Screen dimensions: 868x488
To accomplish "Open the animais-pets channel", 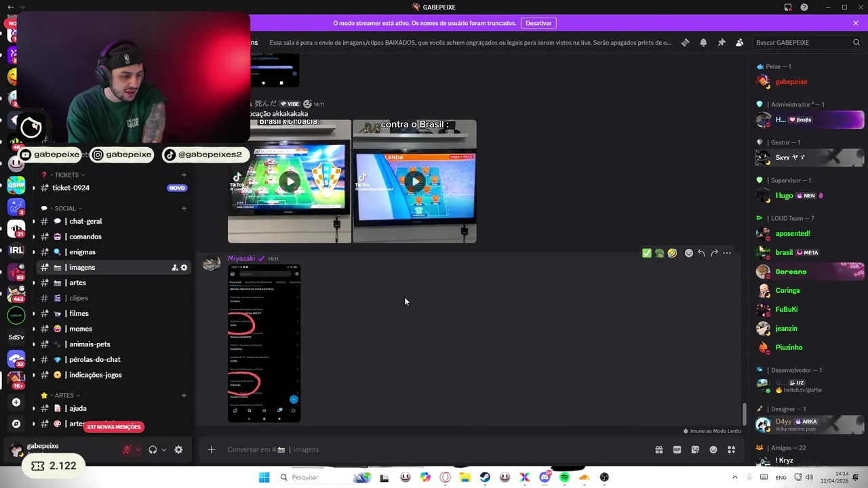I will tap(113, 344).
